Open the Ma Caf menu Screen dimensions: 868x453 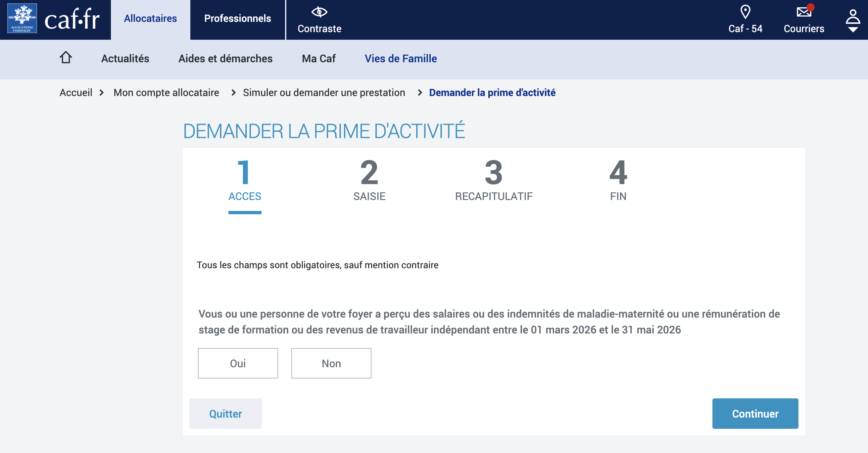click(318, 59)
